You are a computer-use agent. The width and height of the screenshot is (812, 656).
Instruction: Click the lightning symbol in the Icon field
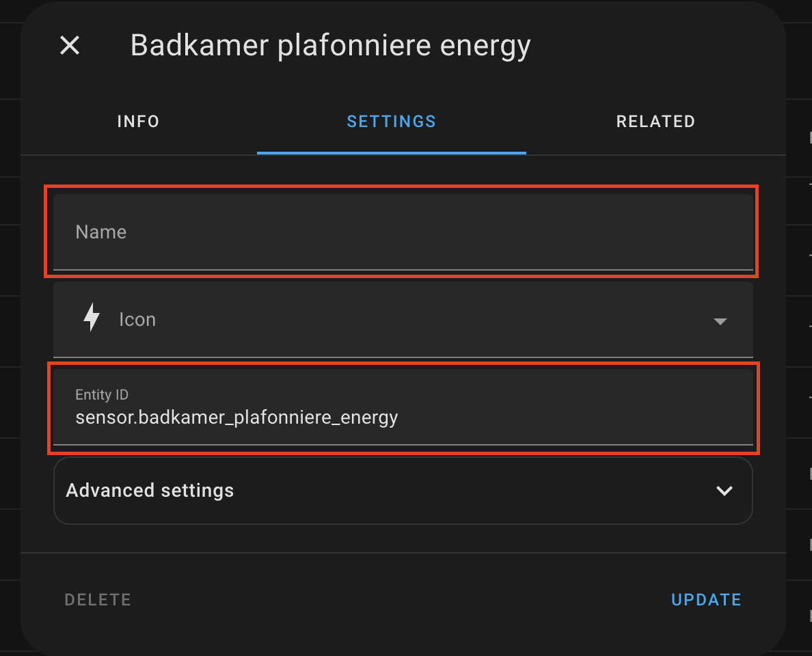click(91, 317)
